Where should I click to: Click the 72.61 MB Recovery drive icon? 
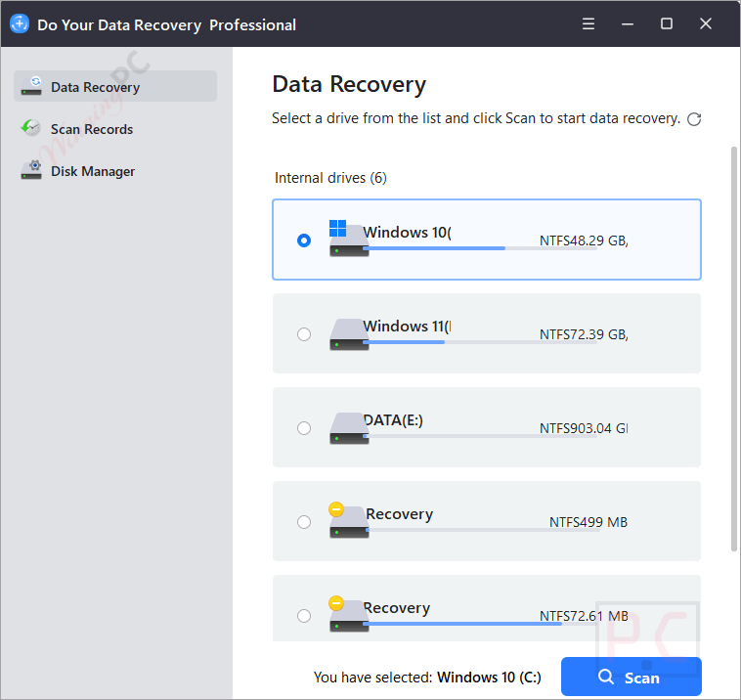349,614
